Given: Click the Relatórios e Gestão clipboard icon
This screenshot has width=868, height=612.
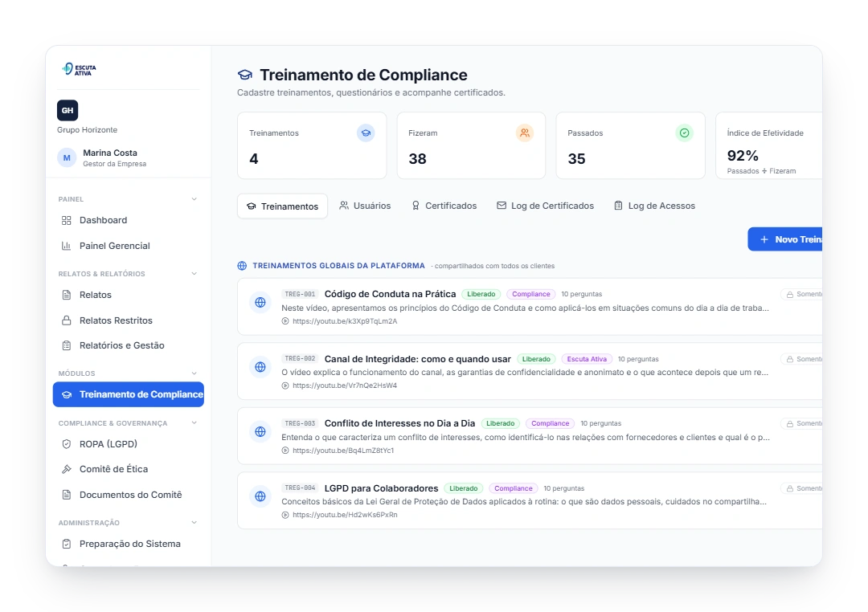Looking at the screenshot, I should coord(67,345).
